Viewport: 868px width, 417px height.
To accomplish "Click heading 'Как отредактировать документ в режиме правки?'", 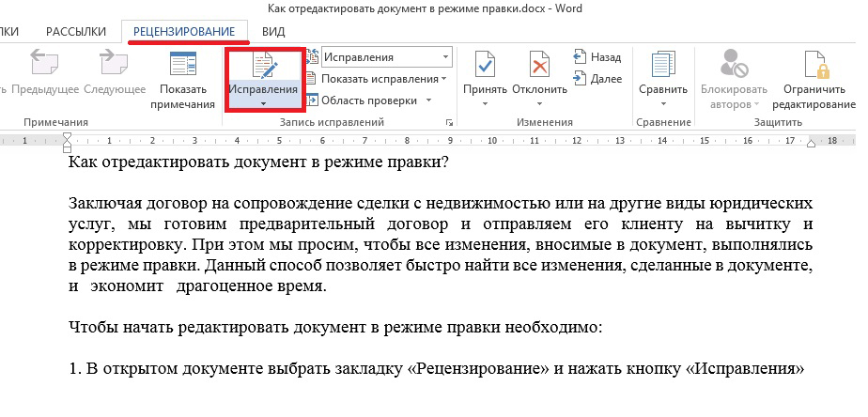I will tap(258, 162).
